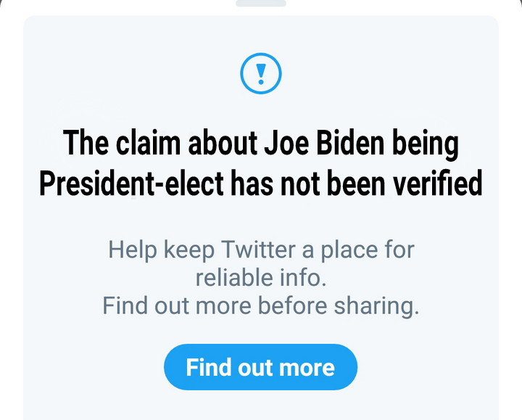Tap empty card area below the button

click(x=261, y=405)
